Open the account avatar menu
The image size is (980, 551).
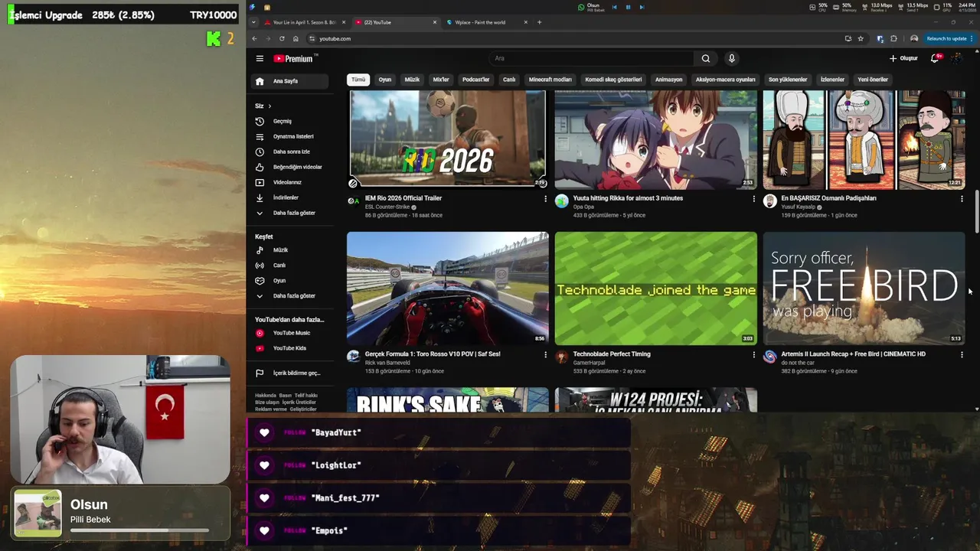(956, 58)
